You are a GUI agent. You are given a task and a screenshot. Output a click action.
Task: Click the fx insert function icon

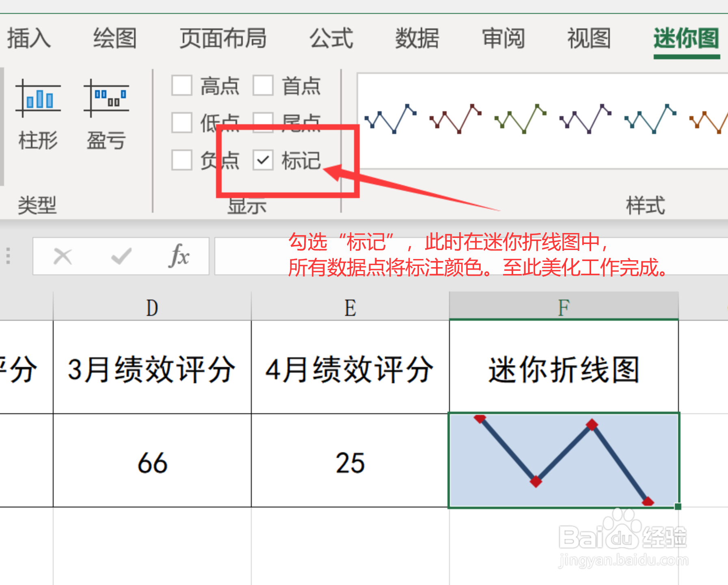coord(180,256)
